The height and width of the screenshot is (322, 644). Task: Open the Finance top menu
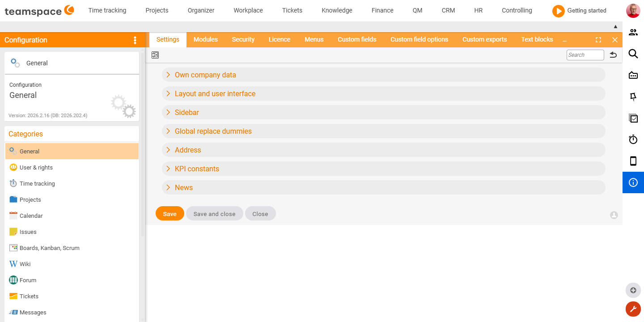tap(382, 10)
